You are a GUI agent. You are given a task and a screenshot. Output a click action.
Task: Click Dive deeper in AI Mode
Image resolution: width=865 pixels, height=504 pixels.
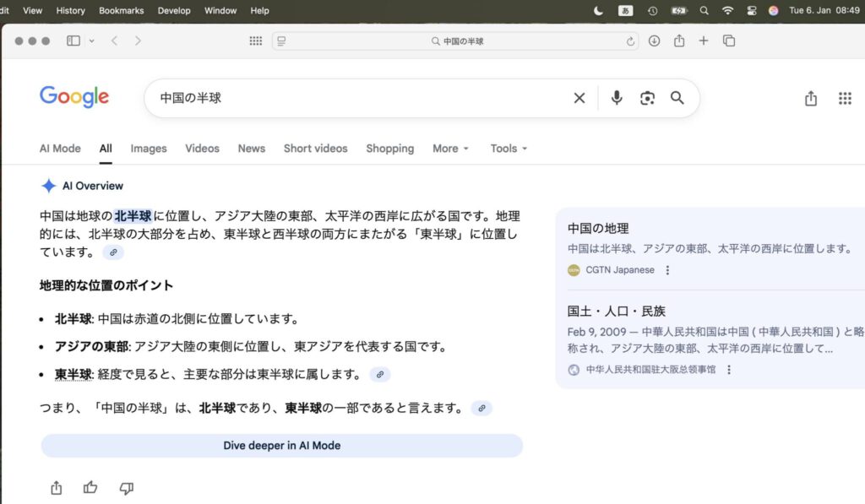pyautogui.click(x=282, y=446)
